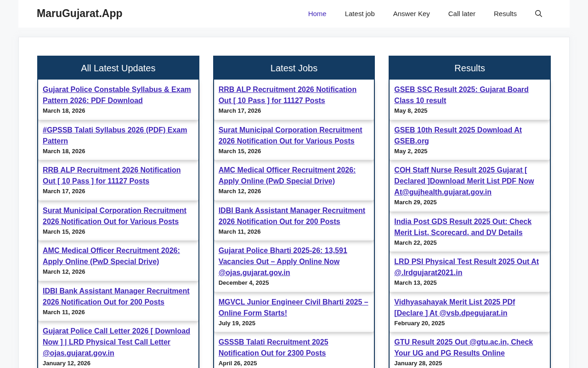The width and height of the screenshot is (588, 368).
Task: Read India Post GDS Result 2025 post
Action: coord(463,227)
